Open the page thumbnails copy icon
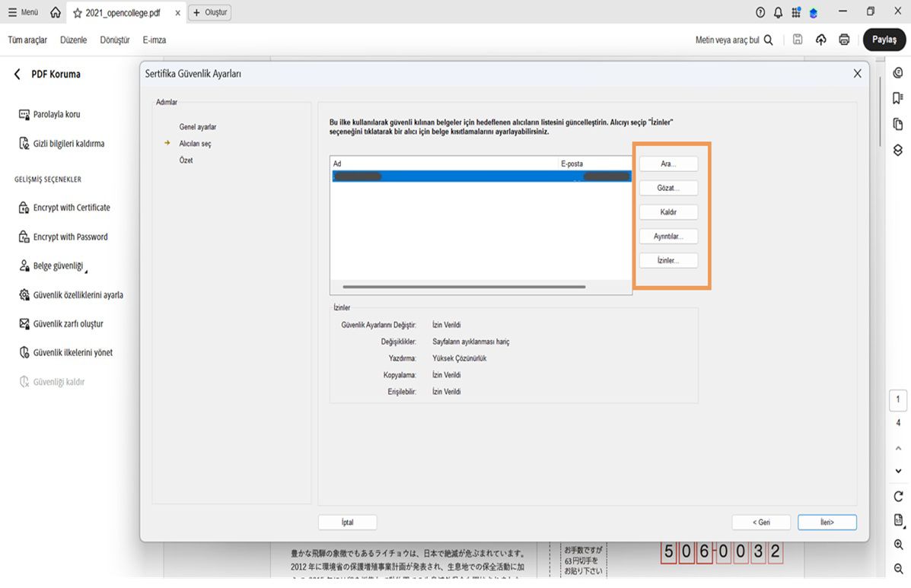The height and width of the screenshot is (588, 911). 897,124
